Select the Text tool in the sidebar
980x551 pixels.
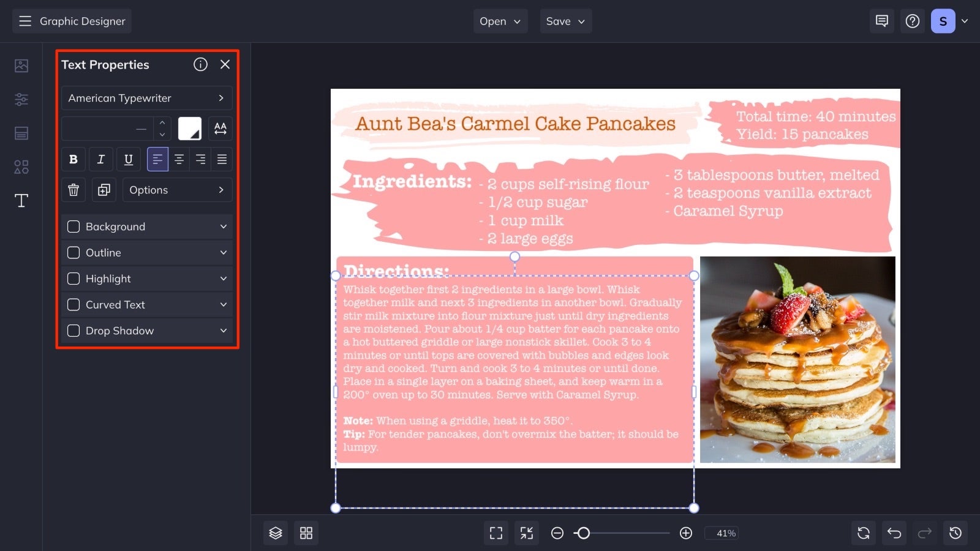click(x=21, y=200)
